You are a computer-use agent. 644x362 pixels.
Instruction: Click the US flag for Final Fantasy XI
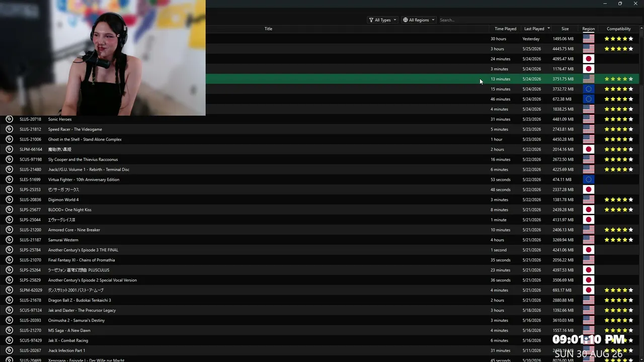click(589, 260)
